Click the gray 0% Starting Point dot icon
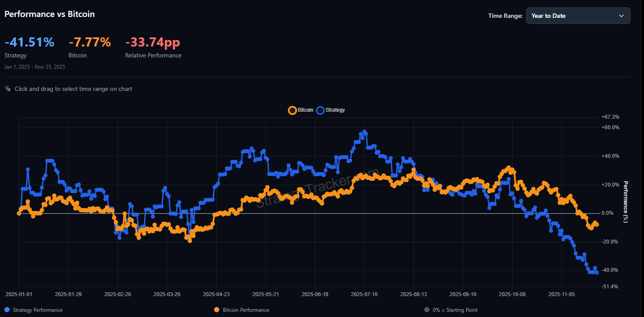Screen dimensions: 644x317 pyautogui.click(x=426, y=310)
